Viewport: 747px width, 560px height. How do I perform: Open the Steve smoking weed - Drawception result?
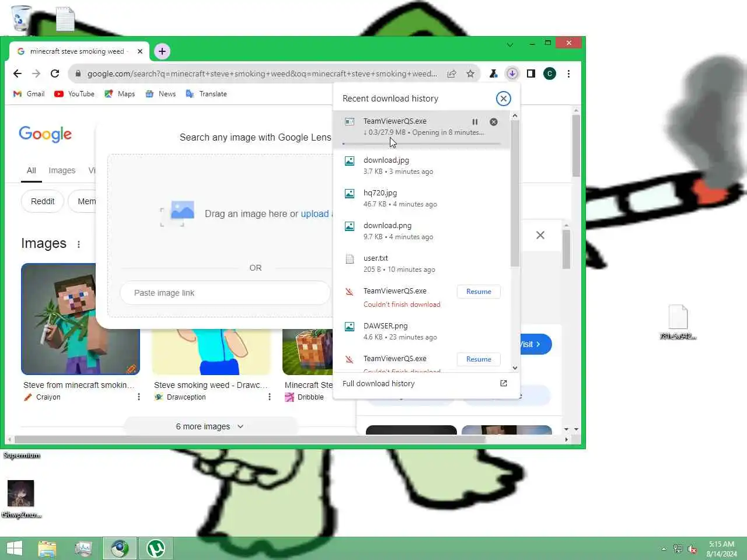[211, 386]
